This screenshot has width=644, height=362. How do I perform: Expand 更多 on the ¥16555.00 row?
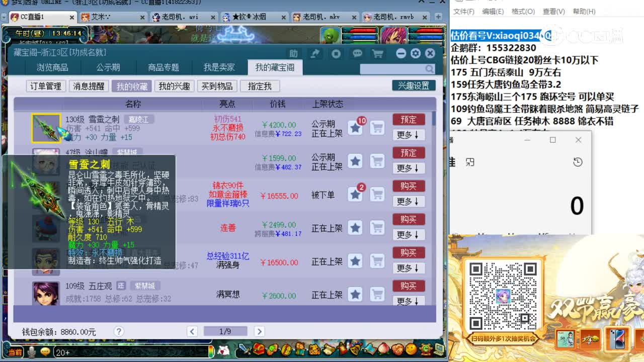click(408, 201)
